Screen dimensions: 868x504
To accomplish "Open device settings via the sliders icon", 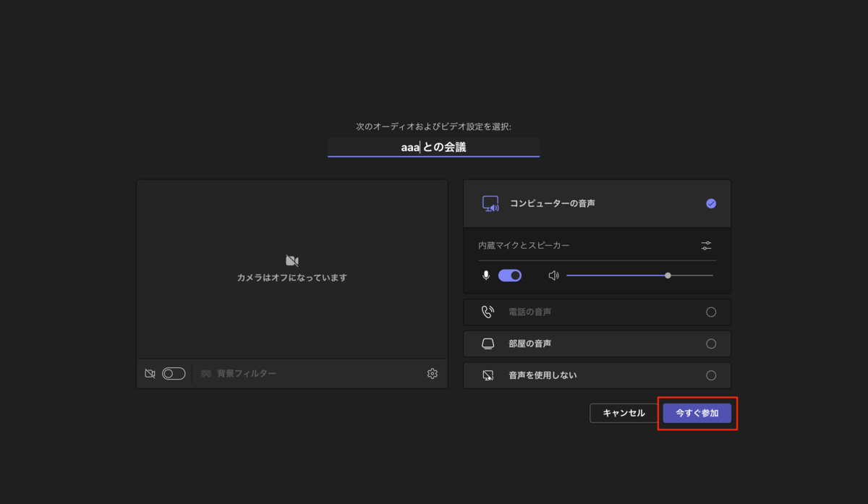I will click(x=706, y=245).
